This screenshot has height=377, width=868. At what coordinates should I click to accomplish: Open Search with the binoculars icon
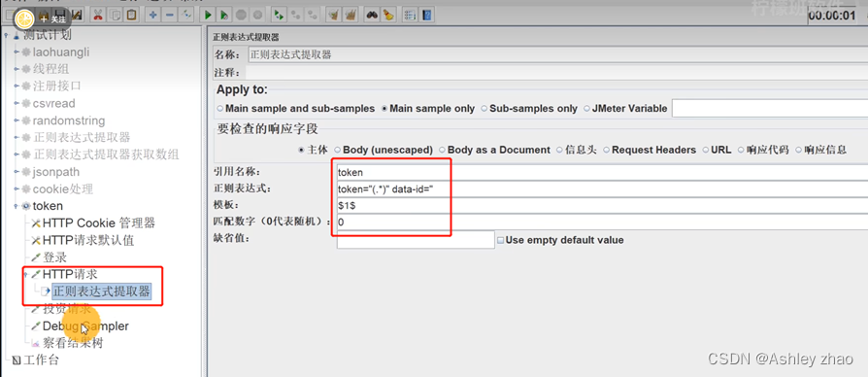tap(372, 15)
